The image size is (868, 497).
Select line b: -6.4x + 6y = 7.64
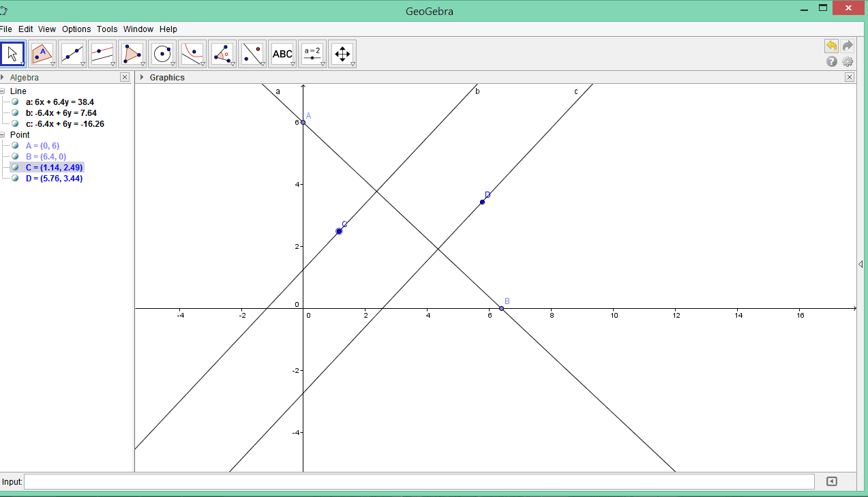pyautogui.click(x=61, y=112)
